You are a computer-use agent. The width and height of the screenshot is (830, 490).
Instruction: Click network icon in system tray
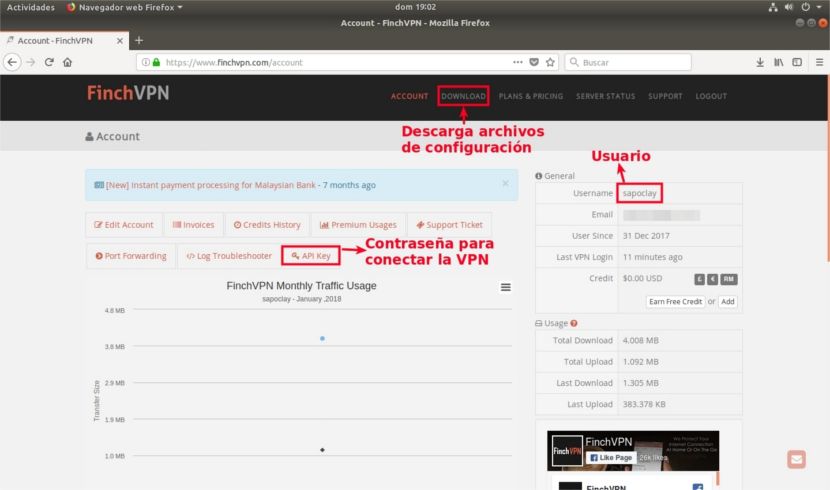pyautogui.click(x=773, y=7)
